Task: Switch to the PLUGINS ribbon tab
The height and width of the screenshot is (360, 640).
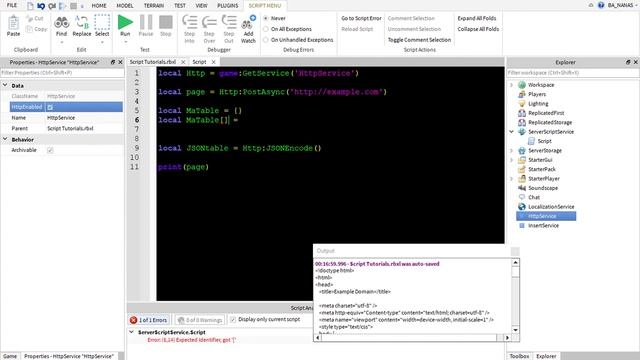Action: (228, 6)
